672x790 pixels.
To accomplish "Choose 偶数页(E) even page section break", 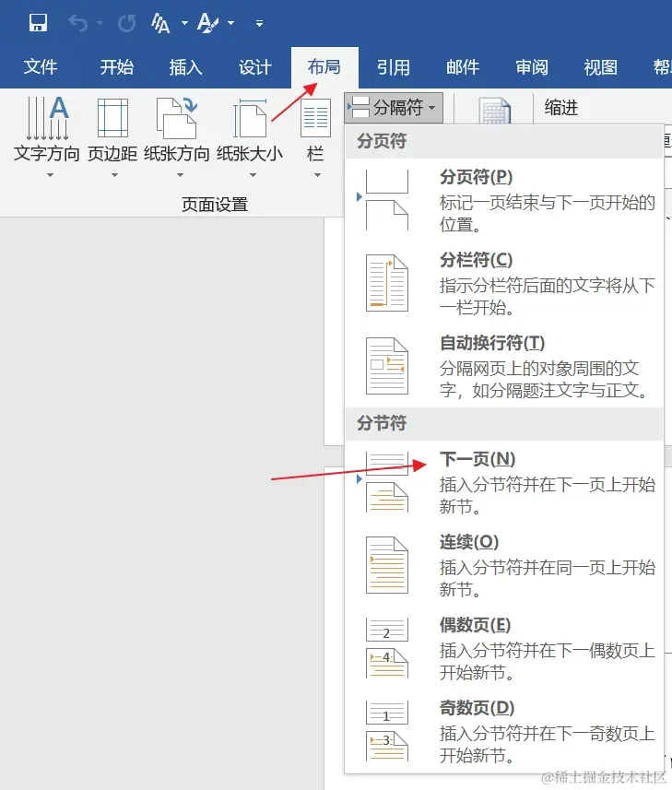I will pyautogui.click(x=503, y=648).
